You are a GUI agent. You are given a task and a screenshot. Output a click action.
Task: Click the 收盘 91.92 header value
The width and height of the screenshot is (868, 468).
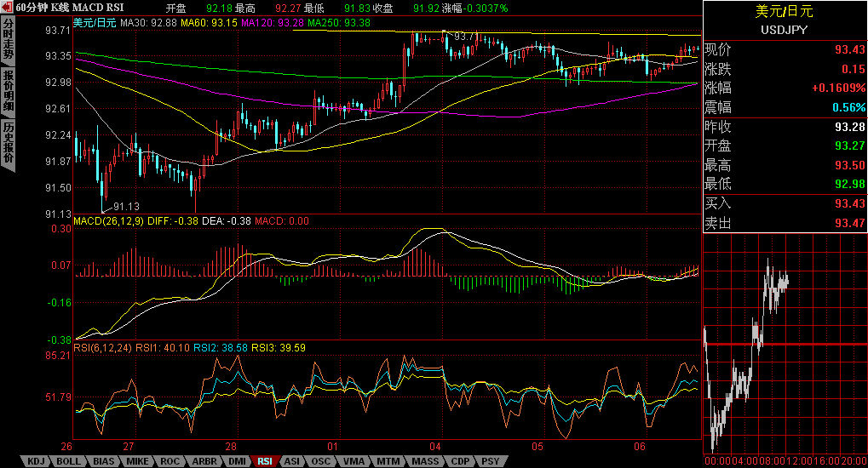(404, 9)
